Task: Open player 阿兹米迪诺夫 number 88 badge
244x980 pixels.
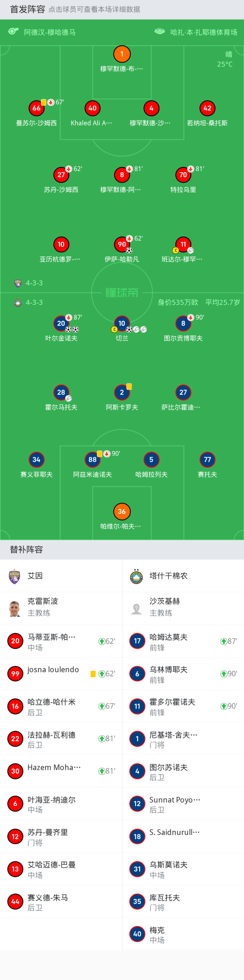Action: pyautogui.click(x=93, y=459)
